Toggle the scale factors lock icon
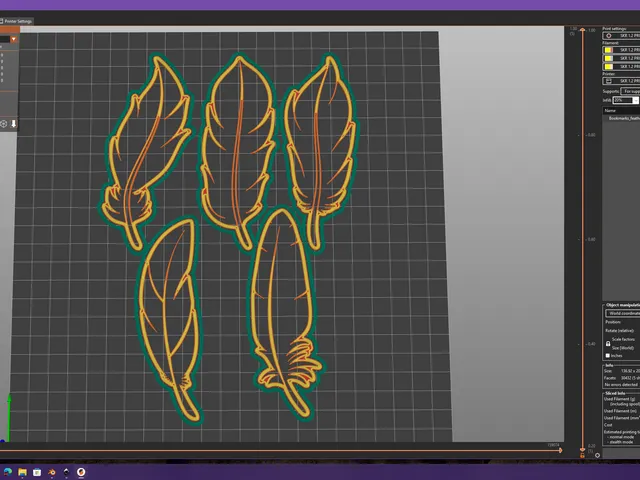Image resolution: width=640 pixels, height=480 pixels. (x=608, y=344)
